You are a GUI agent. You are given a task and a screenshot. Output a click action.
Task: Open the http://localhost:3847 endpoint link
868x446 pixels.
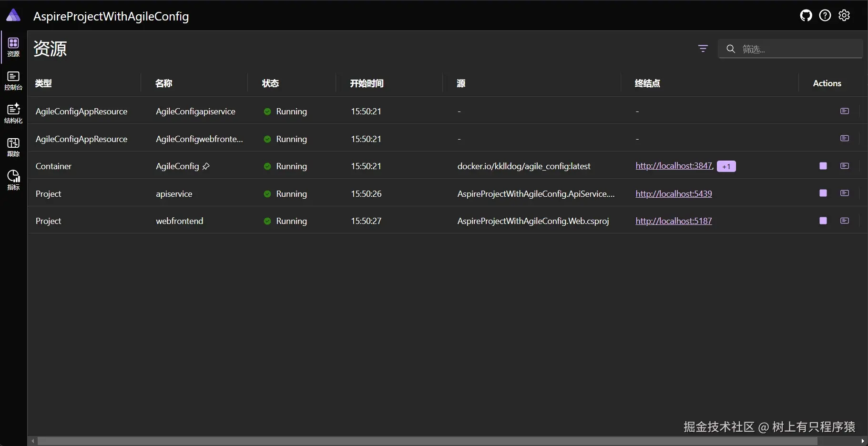click(674, 166)
